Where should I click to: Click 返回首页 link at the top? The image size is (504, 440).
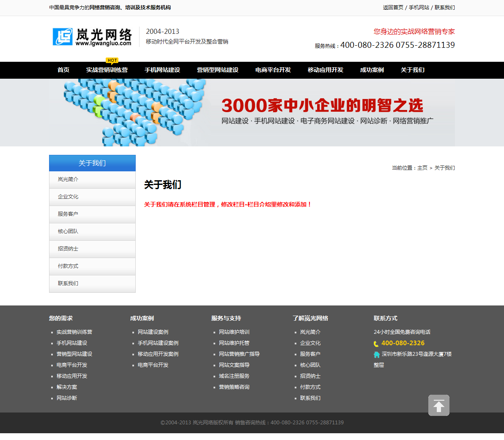click(x=393, y=8)
